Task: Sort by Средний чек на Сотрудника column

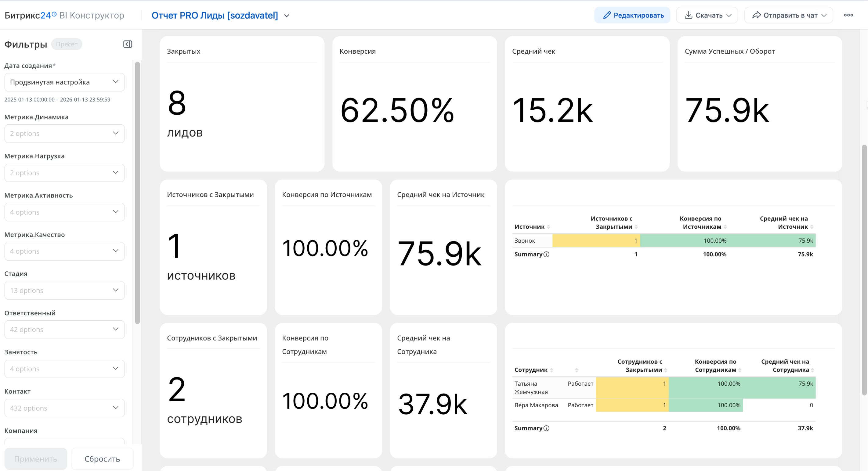Action: 812,370
